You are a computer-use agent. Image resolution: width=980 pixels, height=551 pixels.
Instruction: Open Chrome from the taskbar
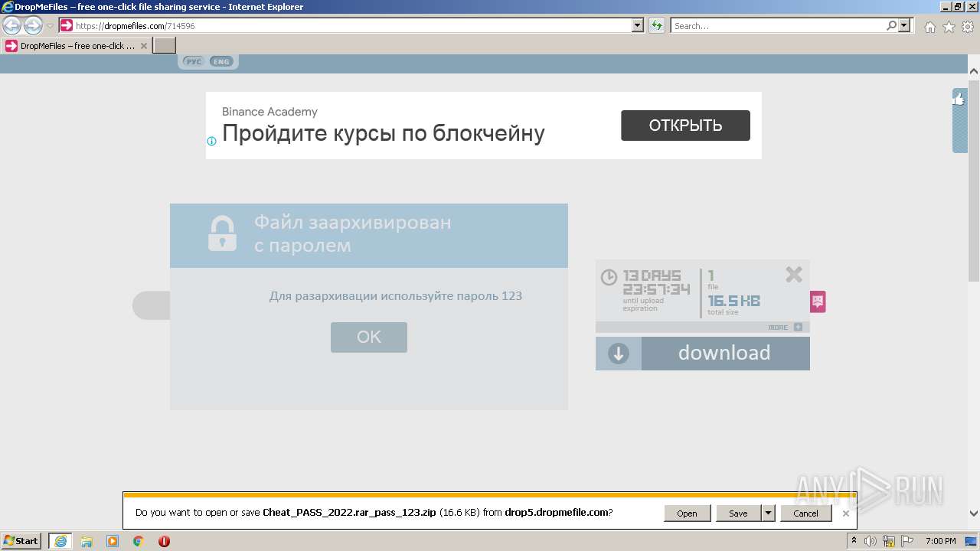(139, 541)
